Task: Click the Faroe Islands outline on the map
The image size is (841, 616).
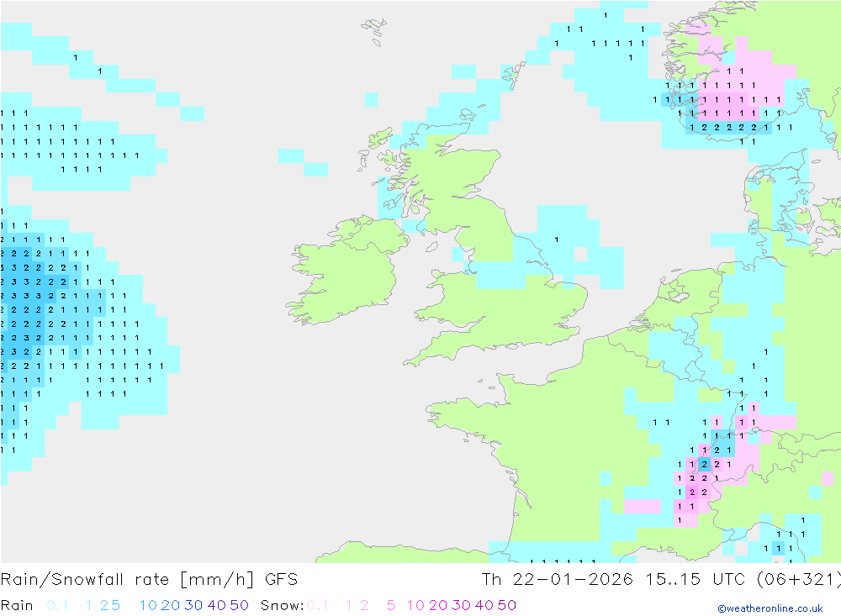Action: click(x=374, y=32)
